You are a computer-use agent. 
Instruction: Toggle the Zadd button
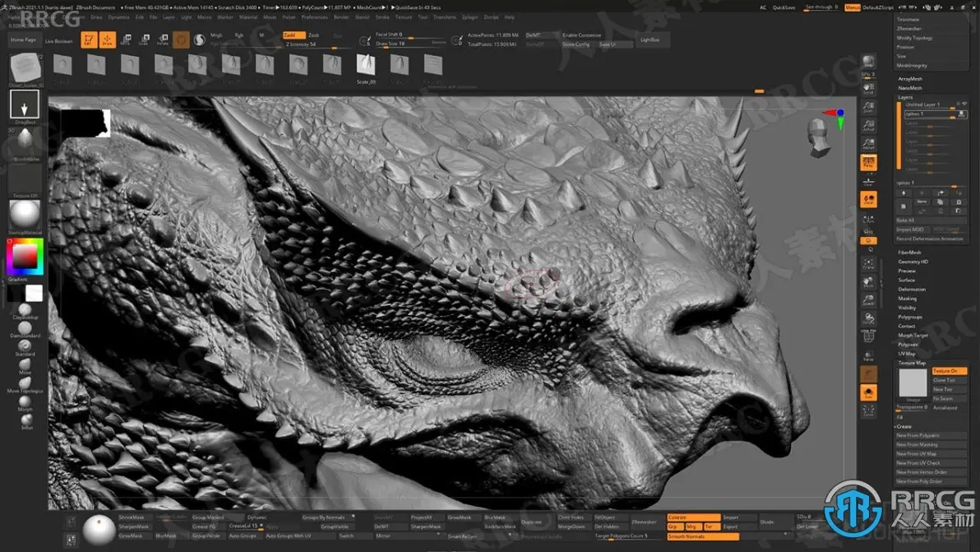(x=294, y=35)
